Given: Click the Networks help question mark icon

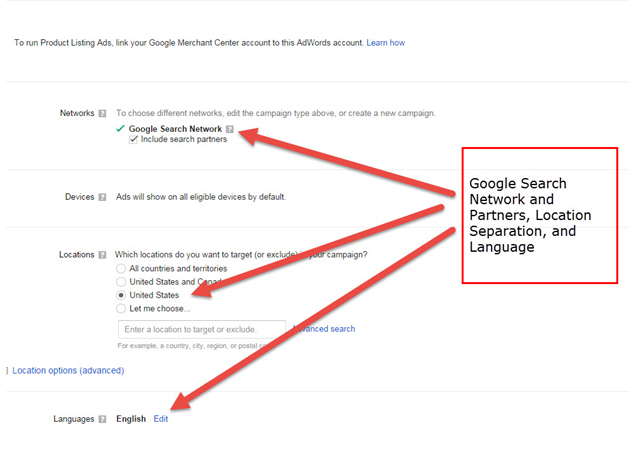Looking at the screenshot, I should [102, 114].
